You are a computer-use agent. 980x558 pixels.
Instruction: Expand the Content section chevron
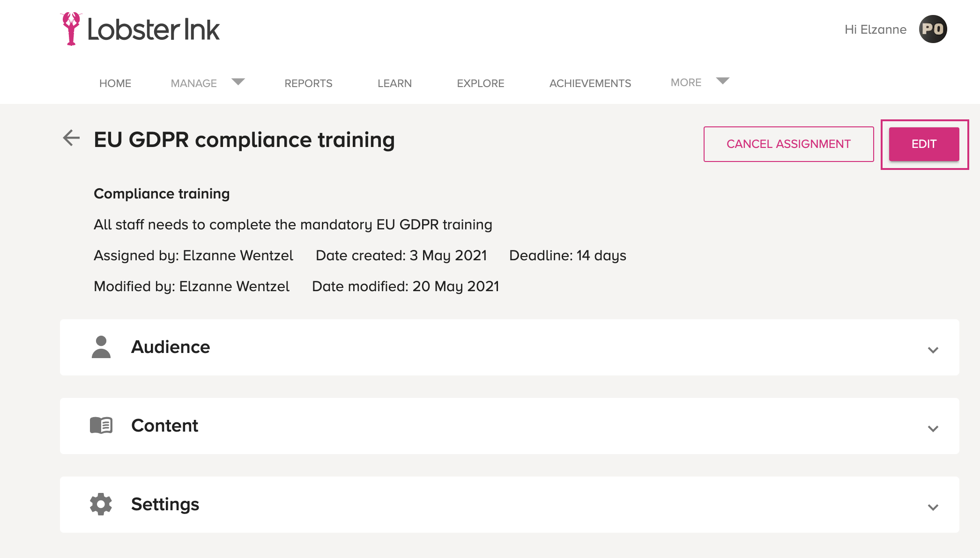click(933, 428)
